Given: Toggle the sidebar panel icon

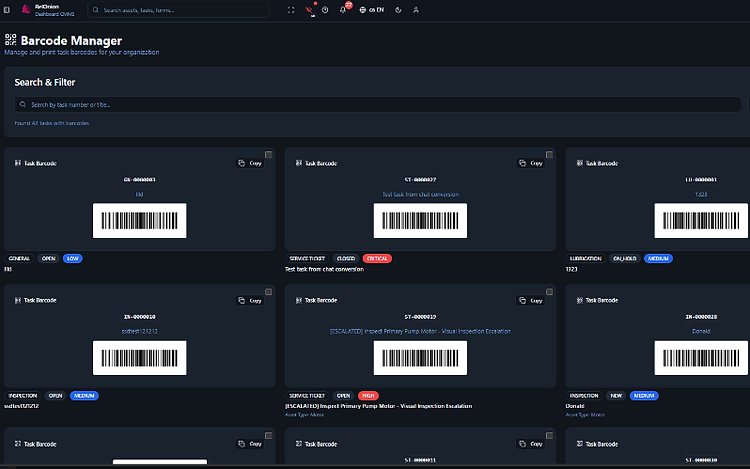Looking at the screenshot, I should [7, 10].
